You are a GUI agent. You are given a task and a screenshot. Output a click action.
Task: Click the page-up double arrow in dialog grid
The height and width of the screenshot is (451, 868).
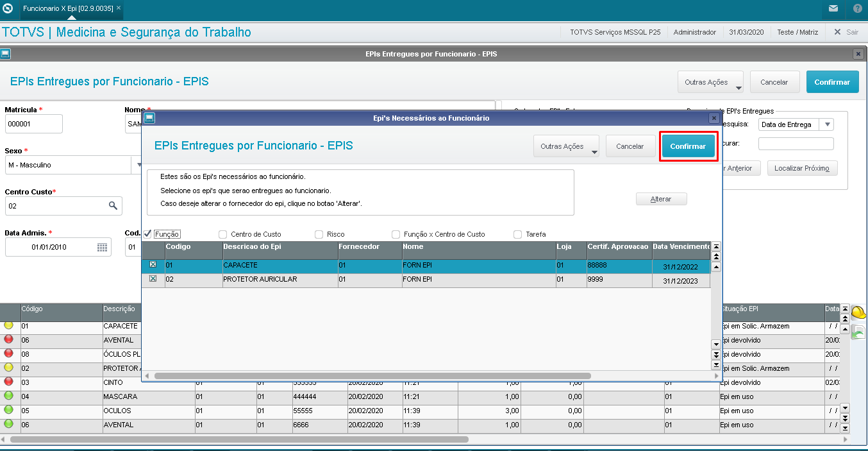coord(716,257)
